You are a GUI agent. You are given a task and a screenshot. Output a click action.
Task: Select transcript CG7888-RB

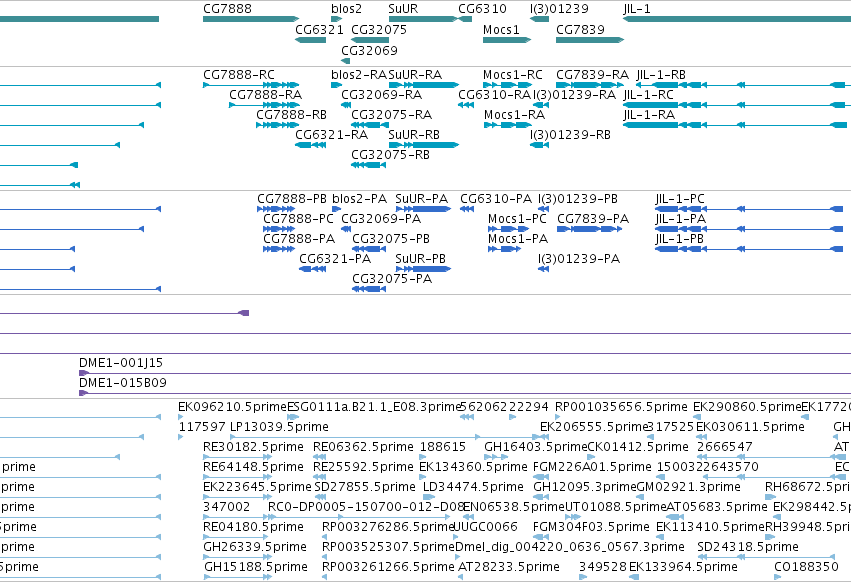(291, 115)
